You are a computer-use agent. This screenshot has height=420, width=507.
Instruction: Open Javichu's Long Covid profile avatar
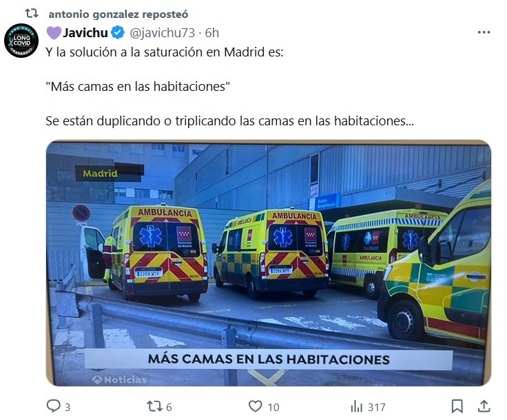point(21,41)
